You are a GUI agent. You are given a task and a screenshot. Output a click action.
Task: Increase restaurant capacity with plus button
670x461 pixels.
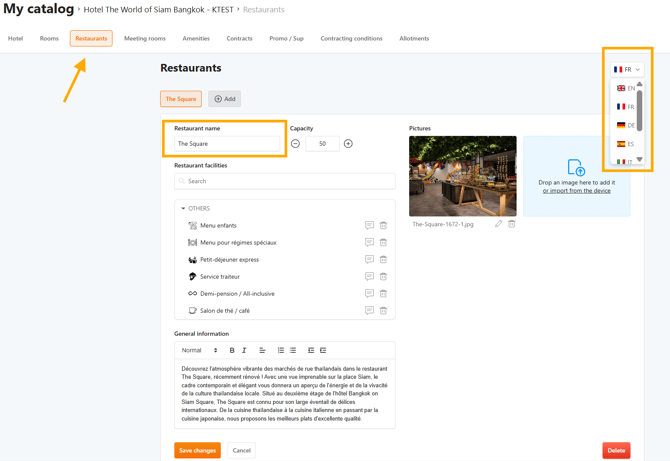point(348,144)
